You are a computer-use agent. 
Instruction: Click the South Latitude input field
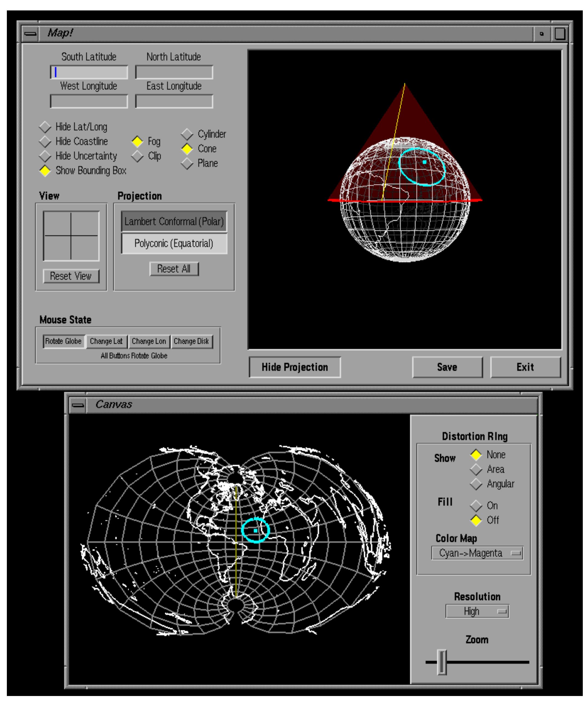(x=89, y=71)
